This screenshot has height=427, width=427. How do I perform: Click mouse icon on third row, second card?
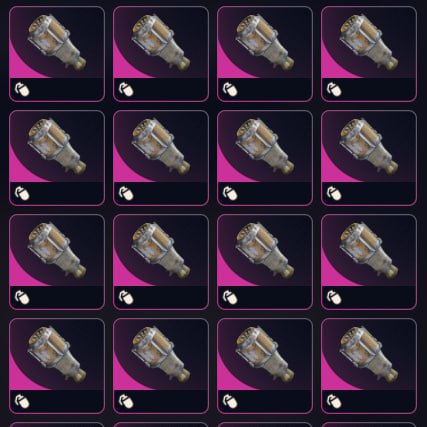(126, 297)
